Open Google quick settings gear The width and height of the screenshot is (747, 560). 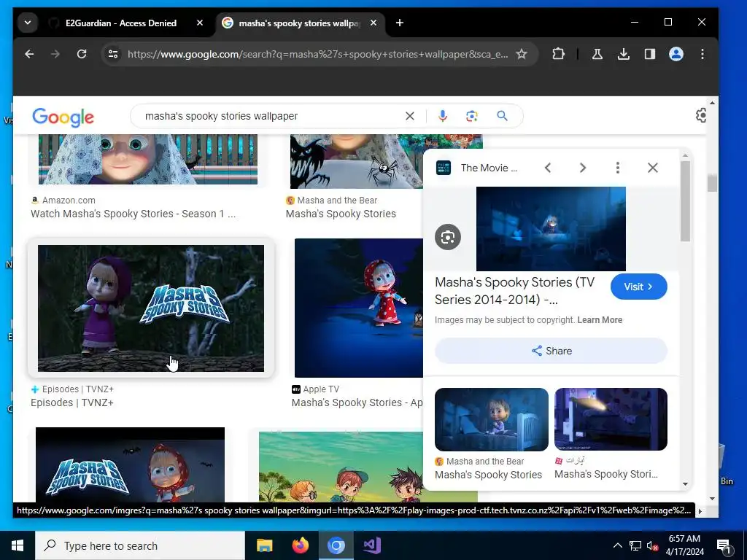tap(701, 115)
